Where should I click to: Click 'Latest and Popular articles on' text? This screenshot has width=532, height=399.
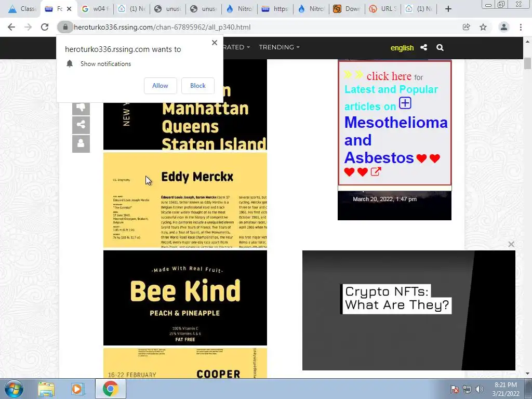click(391, 98)
